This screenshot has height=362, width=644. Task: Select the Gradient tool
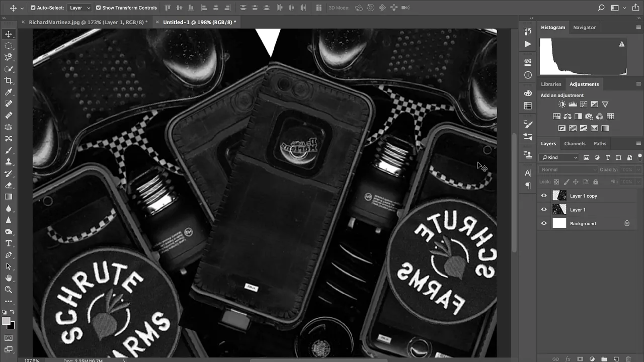(9, 197)
